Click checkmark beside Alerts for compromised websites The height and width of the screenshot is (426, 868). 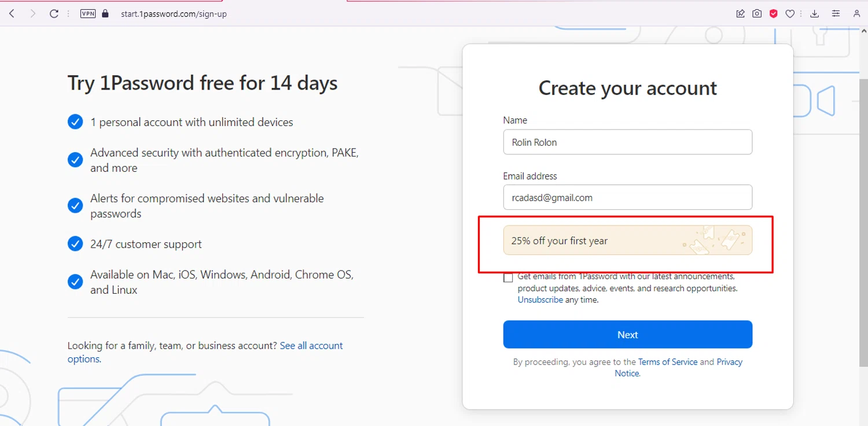pos(75,206)
